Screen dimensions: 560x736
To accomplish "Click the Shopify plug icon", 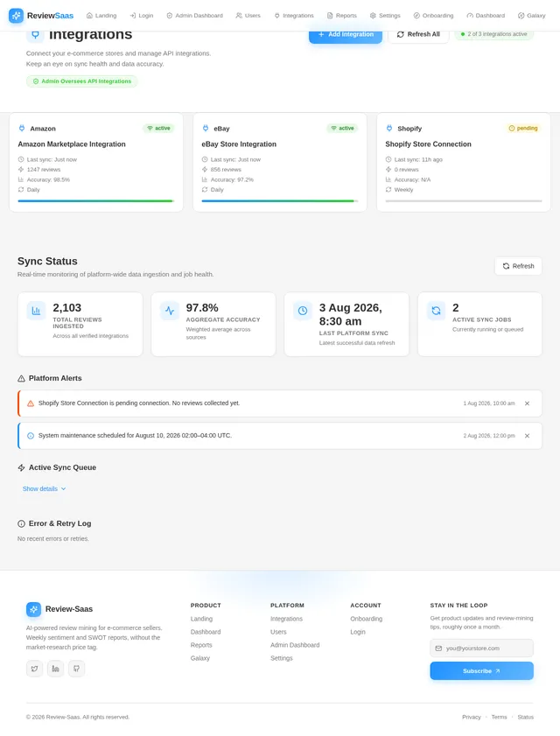I will pos(389,128).
